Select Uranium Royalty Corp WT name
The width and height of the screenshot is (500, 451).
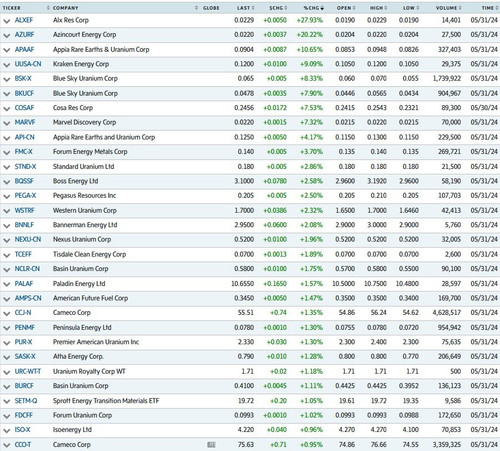pyautogui.click(x=89, y=371)
